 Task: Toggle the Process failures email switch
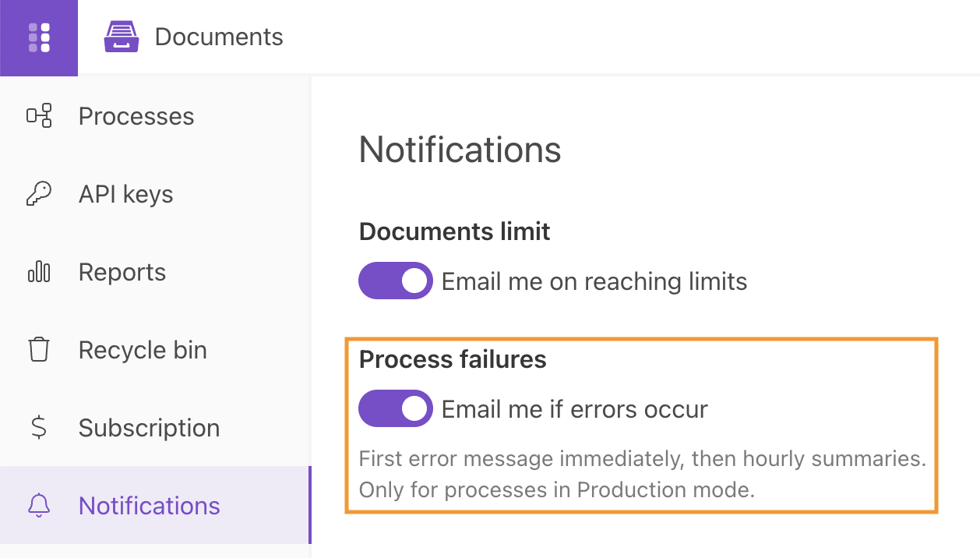[395, 408]
